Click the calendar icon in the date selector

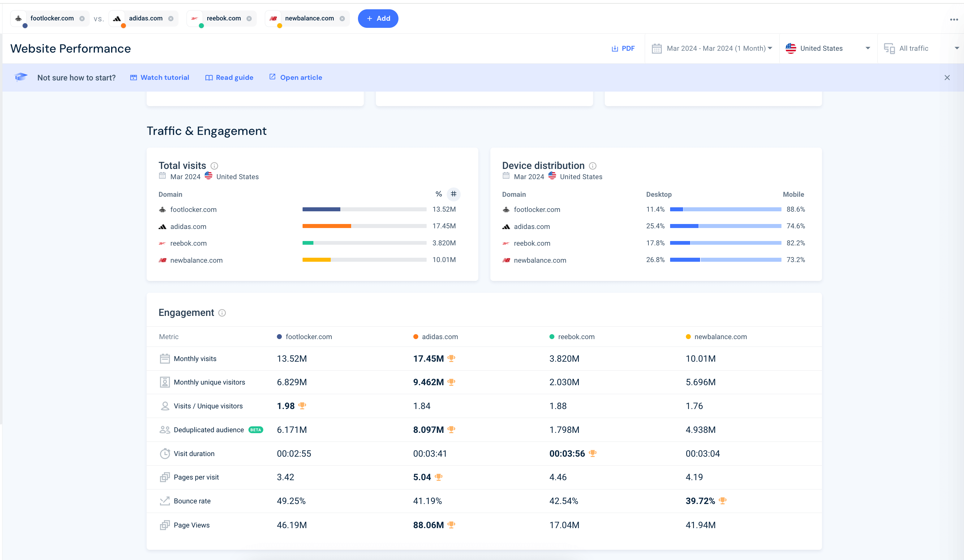coord(656,48)
